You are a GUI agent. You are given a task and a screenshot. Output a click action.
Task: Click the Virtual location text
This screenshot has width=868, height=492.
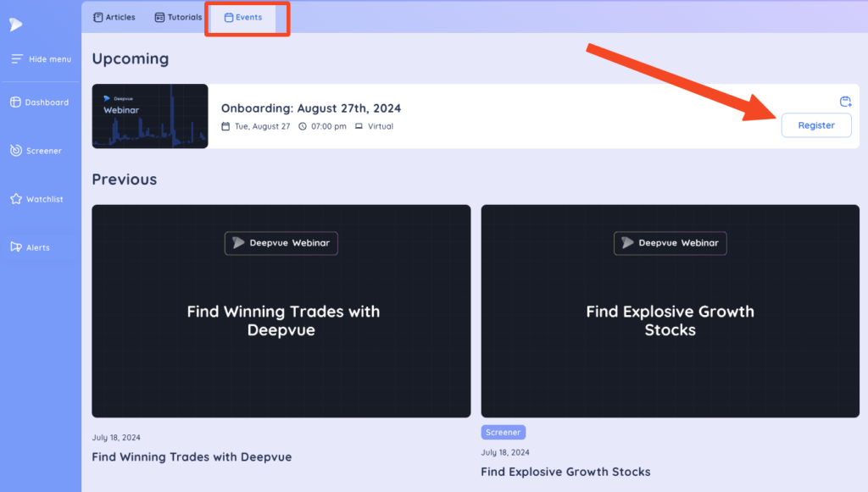[381, 126]
